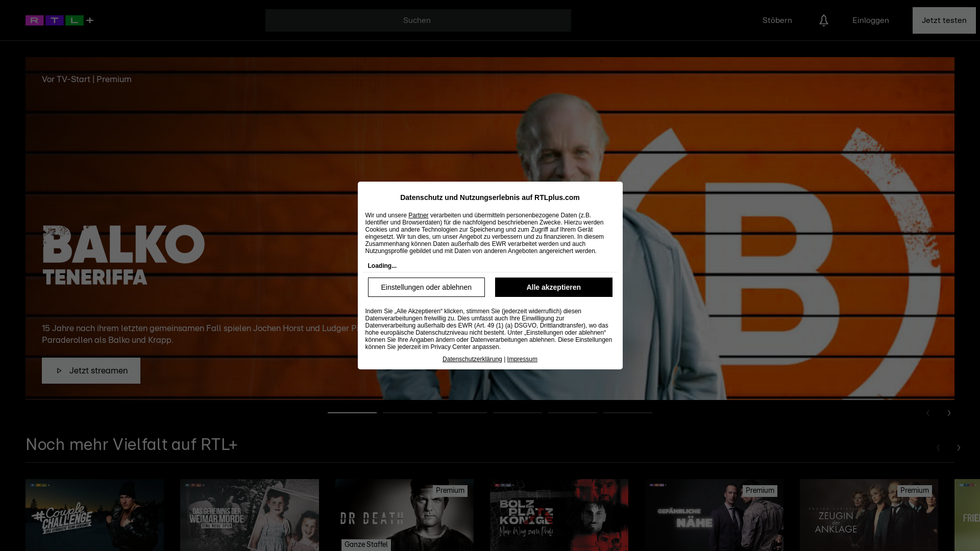Screen dimensions: 980x551
Task: Accept all cookies with Alle akzeptieren
Action: (x=553, y=287)
